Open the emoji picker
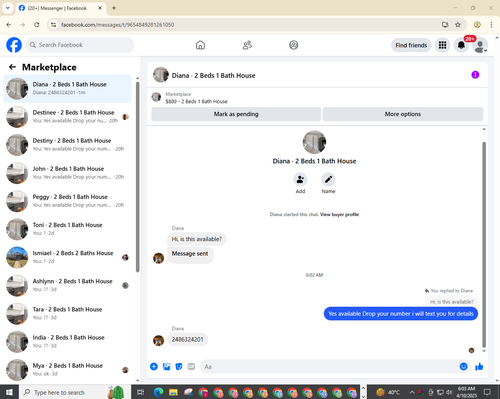Screen dimensions: 500x399 tap(463, 367)
